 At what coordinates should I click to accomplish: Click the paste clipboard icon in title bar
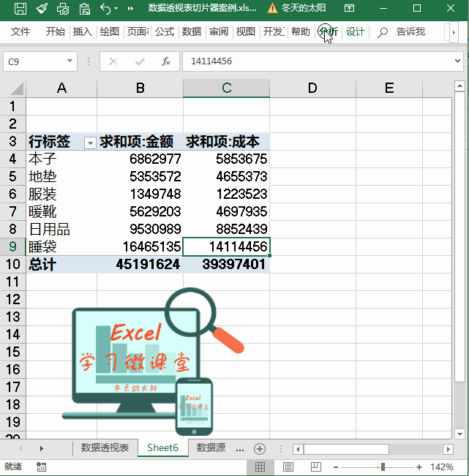(84, 9)
